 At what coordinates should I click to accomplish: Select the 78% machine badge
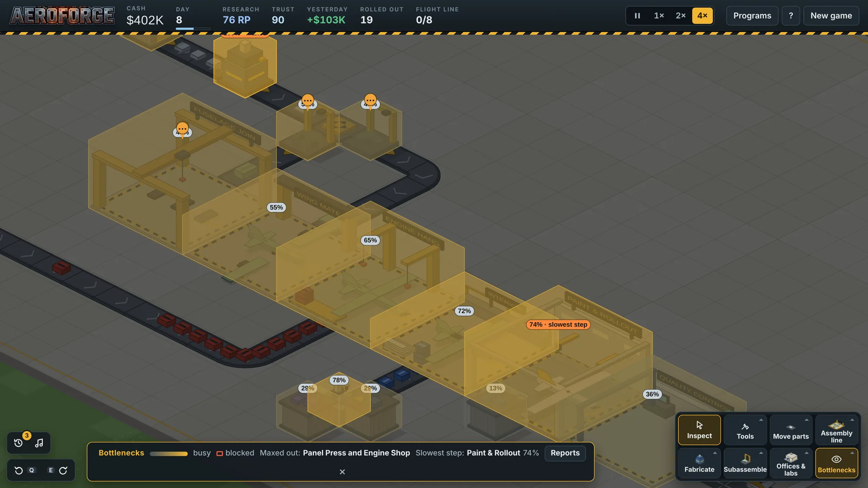pos(339,380)
